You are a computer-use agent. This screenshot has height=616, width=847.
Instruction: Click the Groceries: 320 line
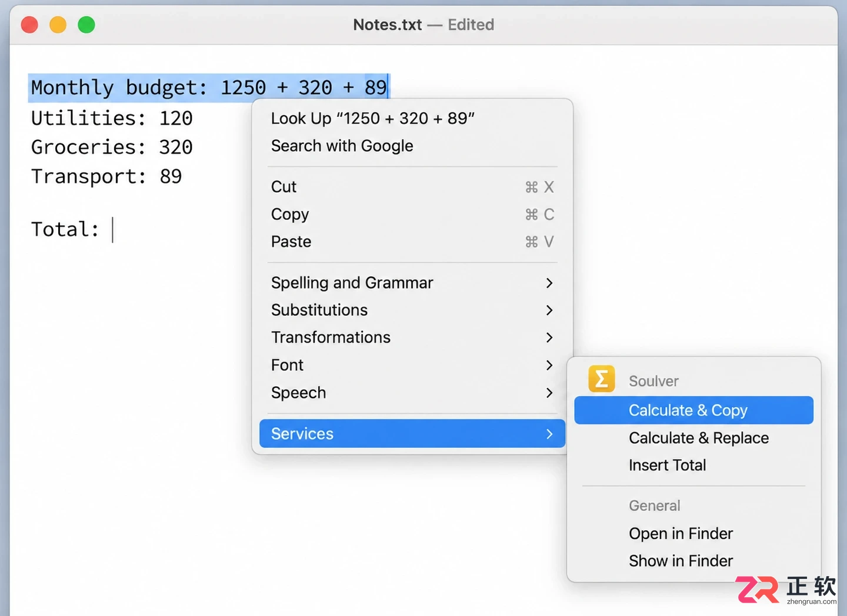(x=112, y=147)
